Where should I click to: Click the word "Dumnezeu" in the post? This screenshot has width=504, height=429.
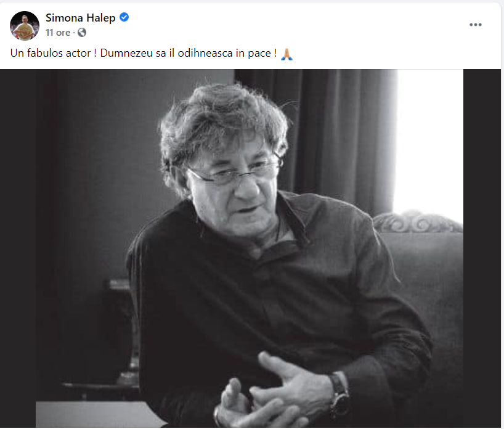coord(126,53)
